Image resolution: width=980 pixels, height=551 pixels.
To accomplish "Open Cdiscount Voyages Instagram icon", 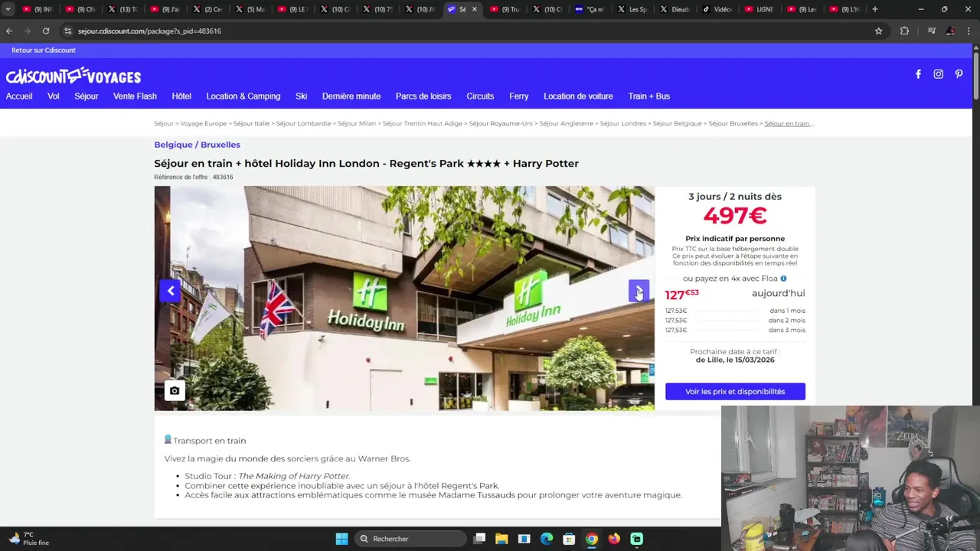I will coord(938,74).
